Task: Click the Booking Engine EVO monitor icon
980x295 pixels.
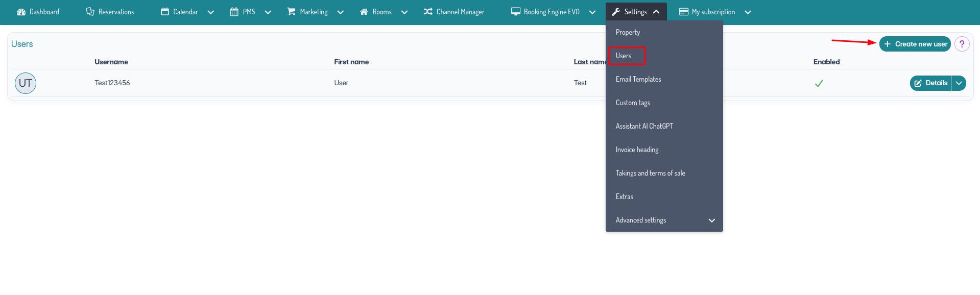Action: tap(516, 11)
